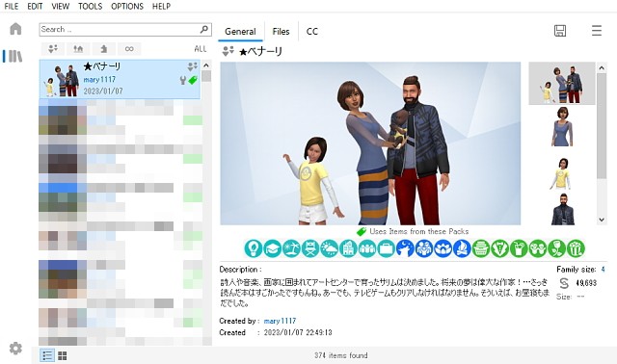Image resolution: width=617 pixels, height=364 pixels.
Task: Open the VIEW menu
Action: pyautogui.click(x=60, y=7)
